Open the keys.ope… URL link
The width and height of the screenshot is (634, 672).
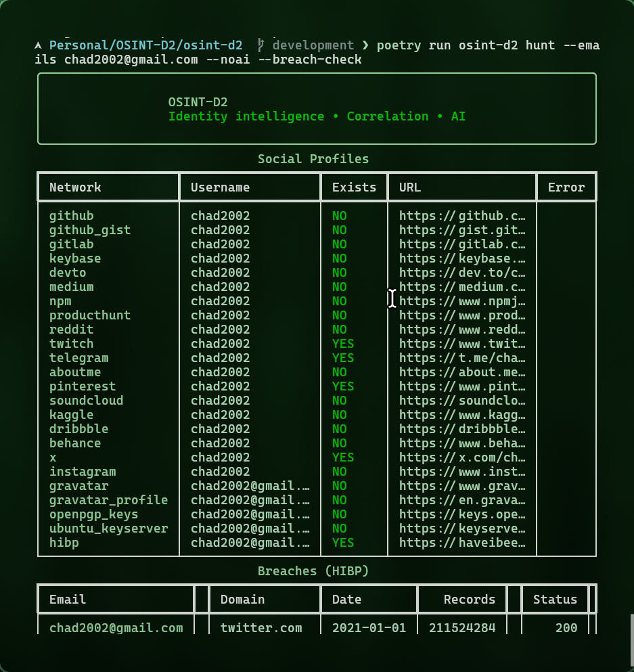coord(462,514)
